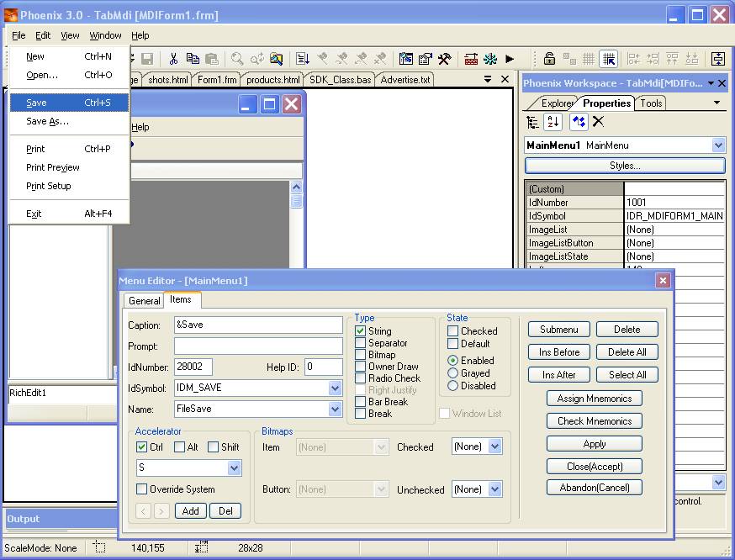Screen dimensions: 735x560
Task: Click the IdNumber field showing 28002
Action: pos(193,367)
